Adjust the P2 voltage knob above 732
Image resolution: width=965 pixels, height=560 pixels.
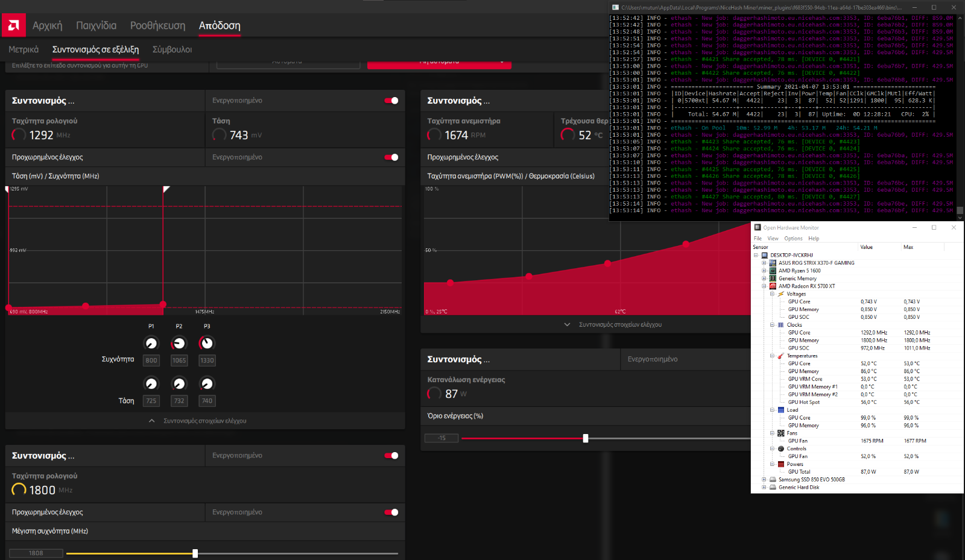179,383
